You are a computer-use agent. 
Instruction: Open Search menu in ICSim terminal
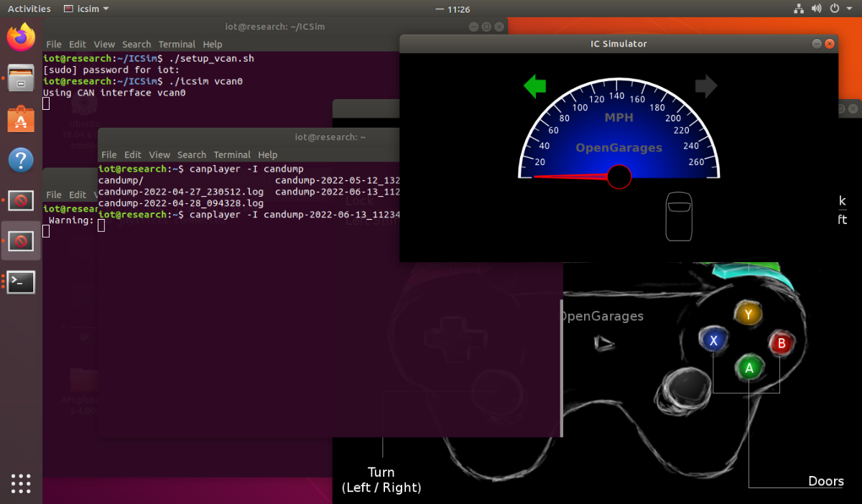[136, 45]
